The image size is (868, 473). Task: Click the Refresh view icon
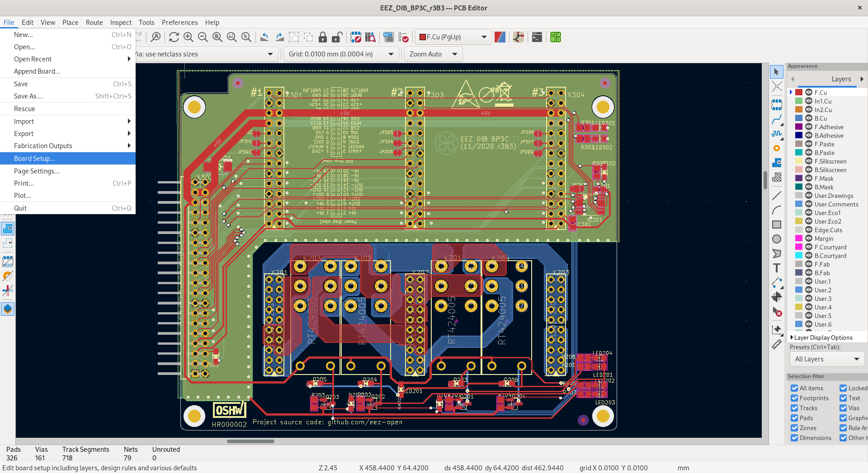pyautogui.click(x=174, y=37)
